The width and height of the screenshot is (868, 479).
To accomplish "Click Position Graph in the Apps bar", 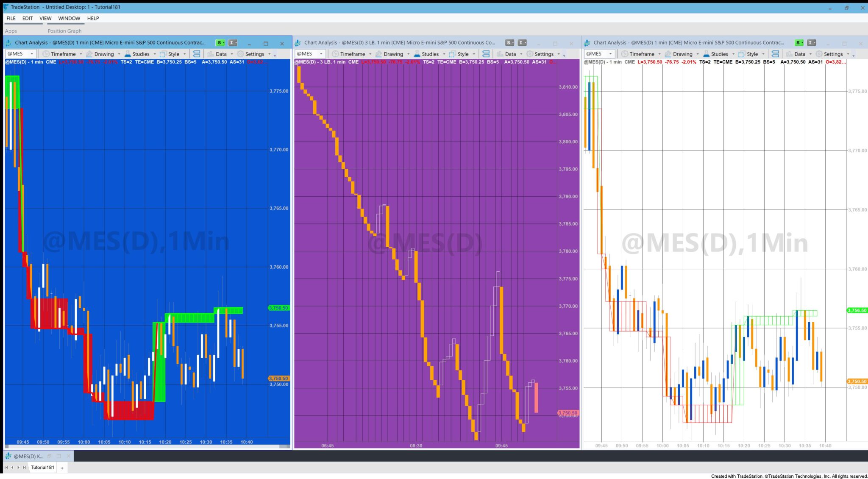I will (x=64, y=31).
